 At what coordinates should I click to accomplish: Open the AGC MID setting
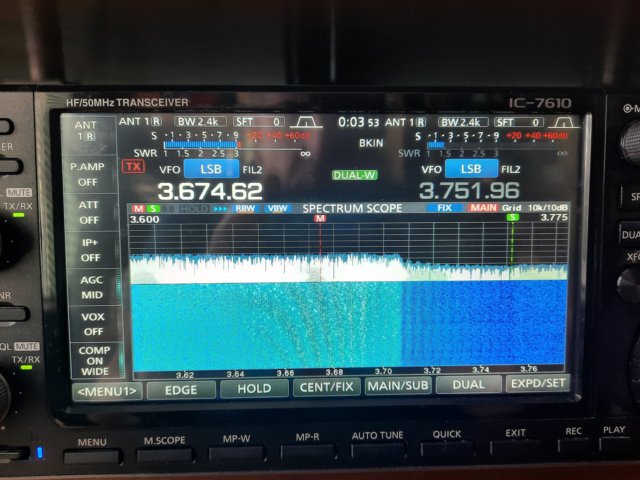tap(91, 286)
